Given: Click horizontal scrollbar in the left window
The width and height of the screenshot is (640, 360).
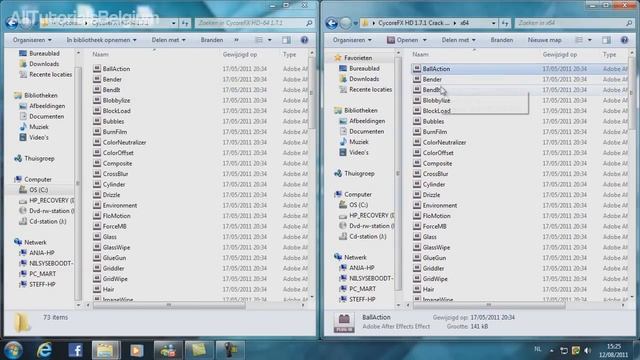Looking at the screenshot, I should coord(169,305).
